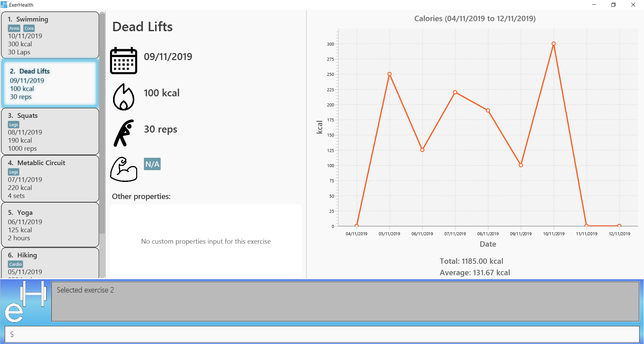This screenshot has width=644, height=344.
Task: Focus the command input field
Action: tap(322, 334)
